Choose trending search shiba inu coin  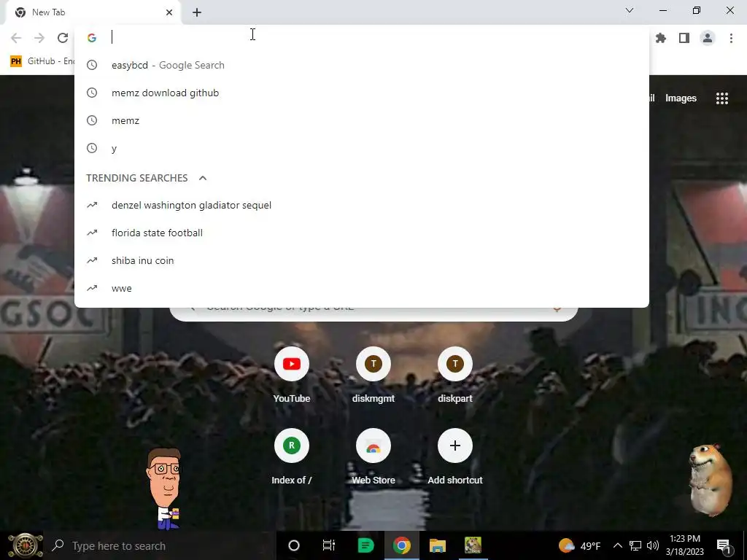tap(362, 260)
